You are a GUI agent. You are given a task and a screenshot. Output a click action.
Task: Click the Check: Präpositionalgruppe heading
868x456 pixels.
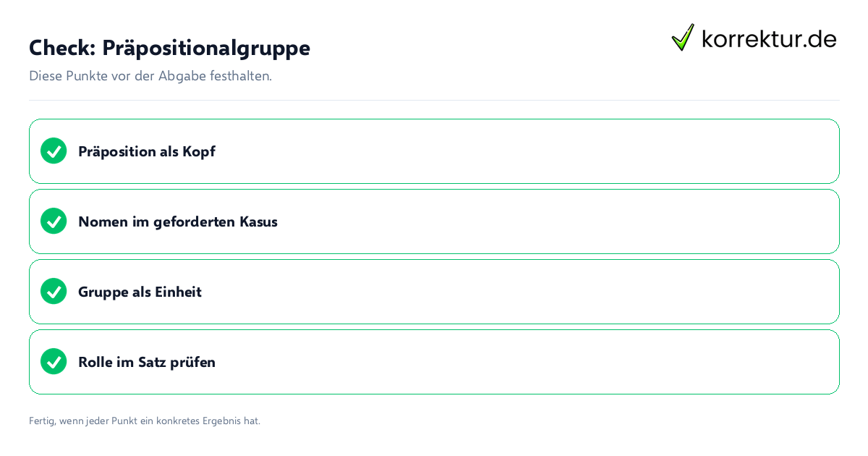[169, 48]
